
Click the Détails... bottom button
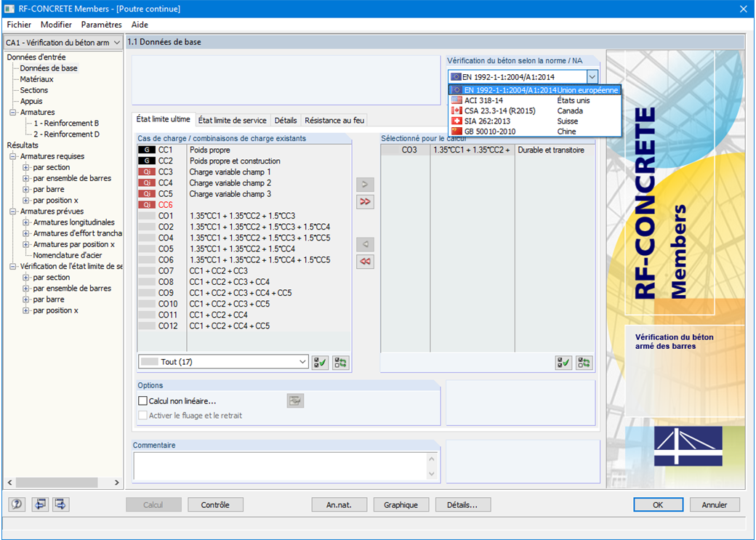[462, 505]
